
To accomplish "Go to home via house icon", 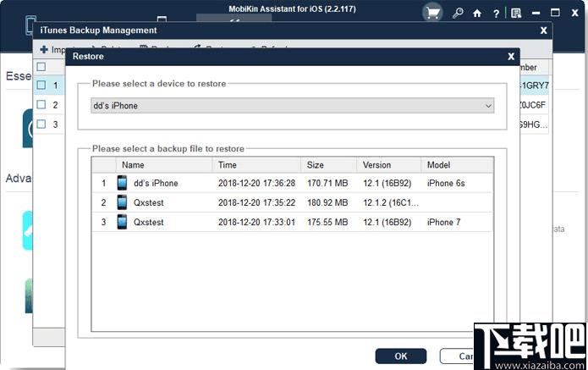I will [x=477, y=14].
